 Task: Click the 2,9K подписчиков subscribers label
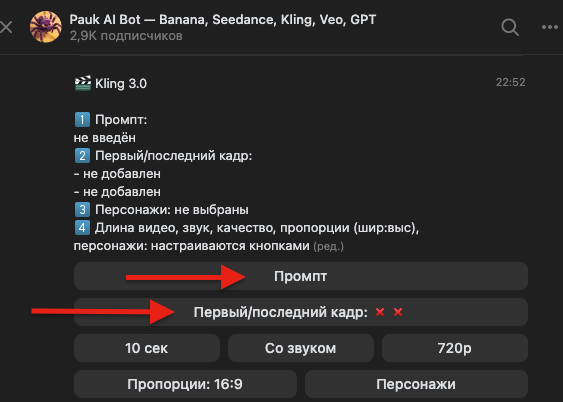tap(126, 36)
